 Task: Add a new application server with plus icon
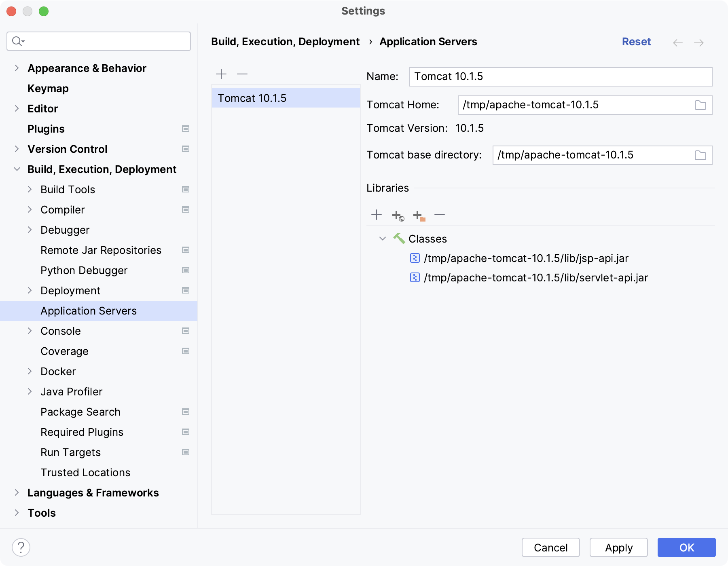(x=221, y=74)
